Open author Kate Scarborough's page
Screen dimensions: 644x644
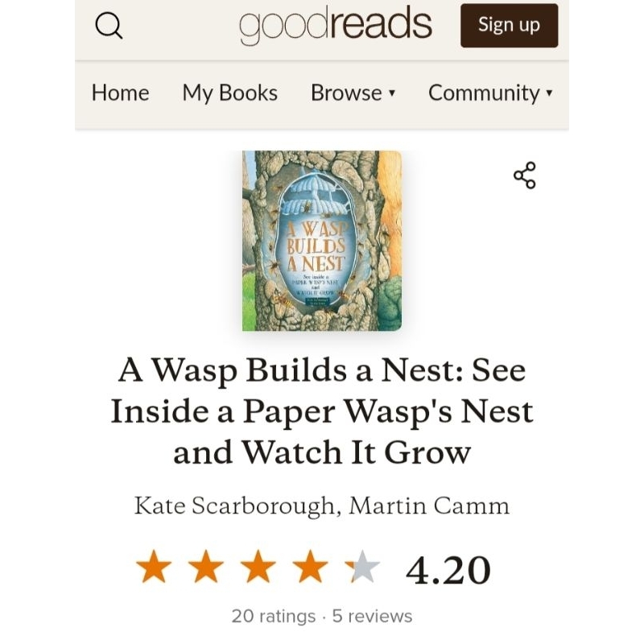tap(234, 506)
